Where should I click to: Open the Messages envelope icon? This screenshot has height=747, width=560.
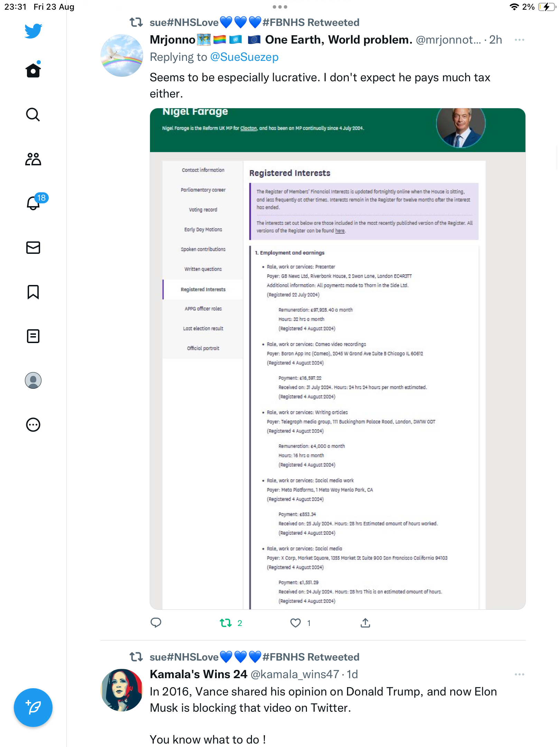(x=33, y=248)
